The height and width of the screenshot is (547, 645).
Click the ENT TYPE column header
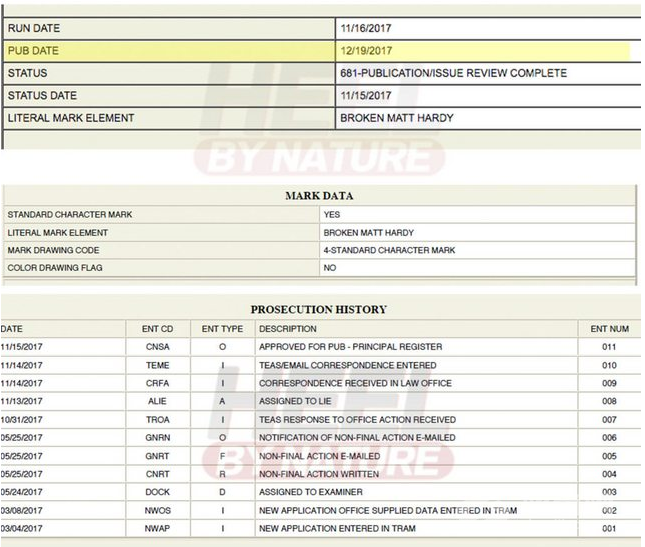222,329
